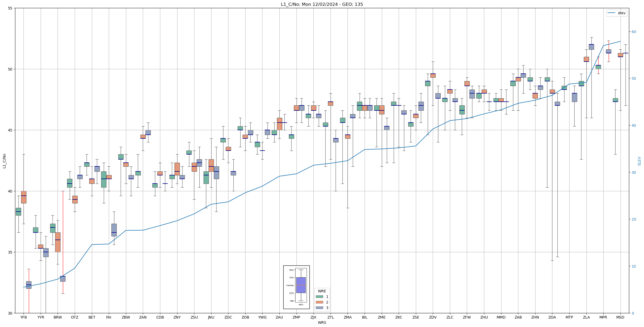Click the blue-gray WRE 3 legend swatch

click(x=319, y=308)
